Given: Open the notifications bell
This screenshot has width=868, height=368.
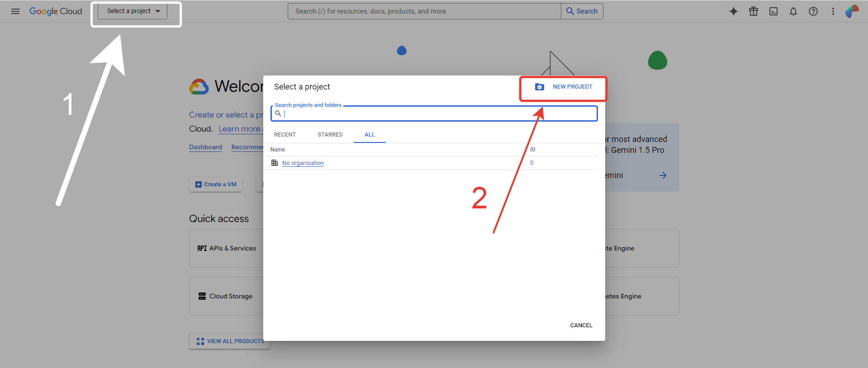Looking at the screenshot, I should (793, 11).
